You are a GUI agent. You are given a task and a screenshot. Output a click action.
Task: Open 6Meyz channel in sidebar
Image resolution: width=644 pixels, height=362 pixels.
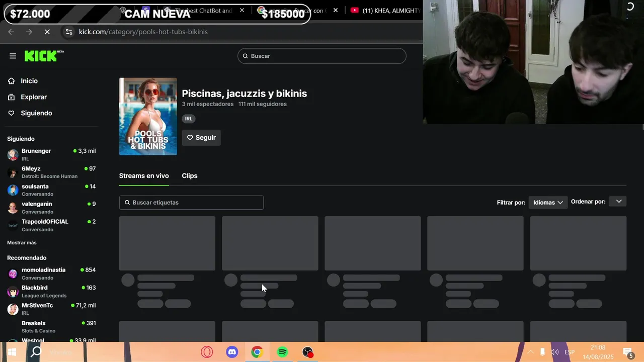click(x=51, y=172)
